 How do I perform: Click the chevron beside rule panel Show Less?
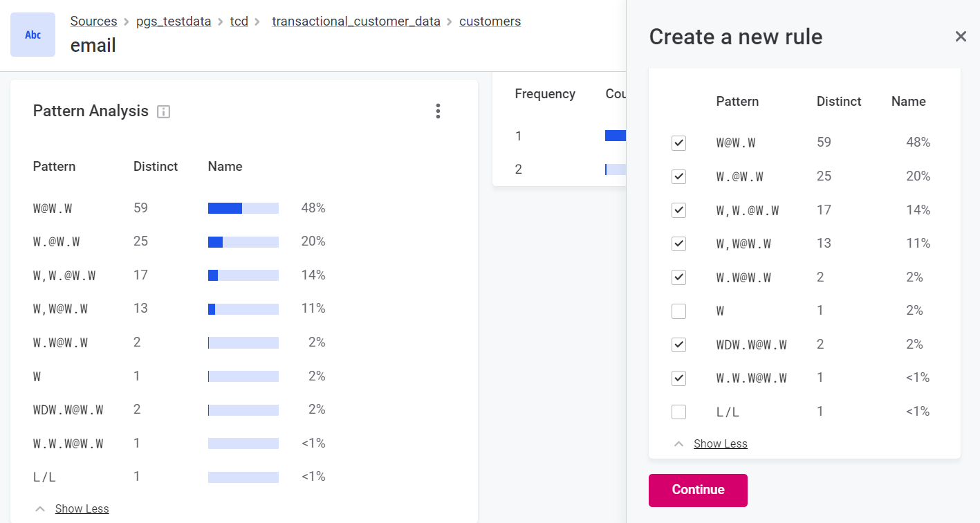click(x=679, y=444)
